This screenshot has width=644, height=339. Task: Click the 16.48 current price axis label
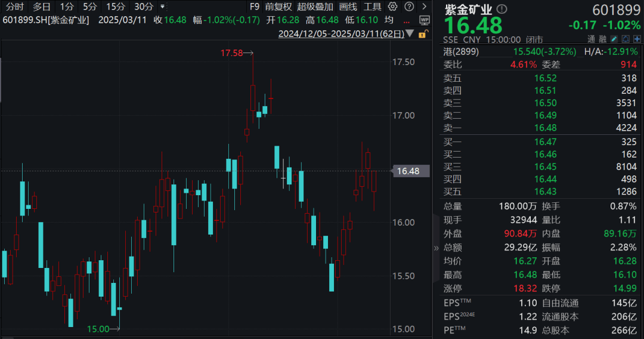pos(411,171)
